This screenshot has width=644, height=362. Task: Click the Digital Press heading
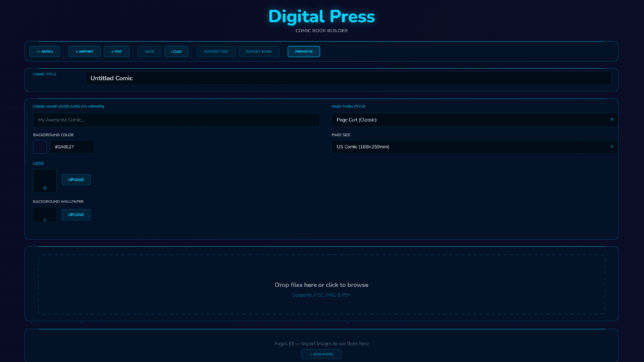(321, 17)
